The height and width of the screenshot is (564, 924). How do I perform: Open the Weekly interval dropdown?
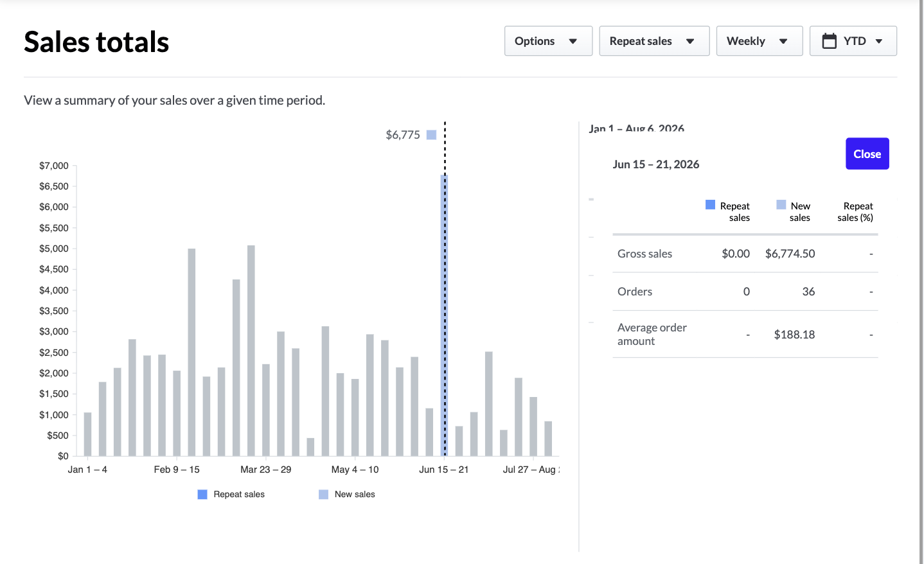pos(760,41)
